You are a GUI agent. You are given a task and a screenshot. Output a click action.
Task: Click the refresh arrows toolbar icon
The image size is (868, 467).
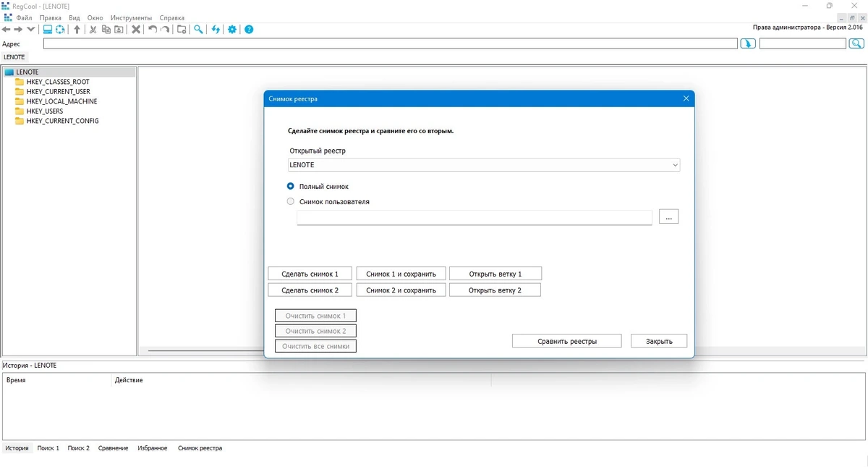point(216,30)
